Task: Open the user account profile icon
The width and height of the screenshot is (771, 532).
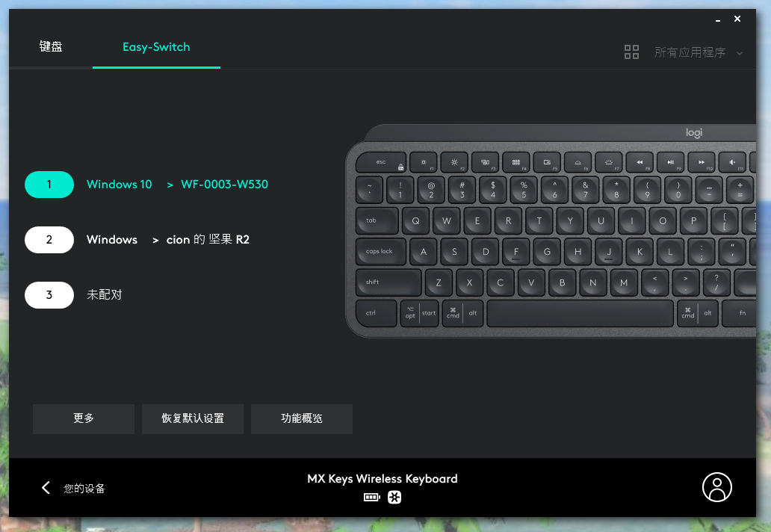Action: 717,487
